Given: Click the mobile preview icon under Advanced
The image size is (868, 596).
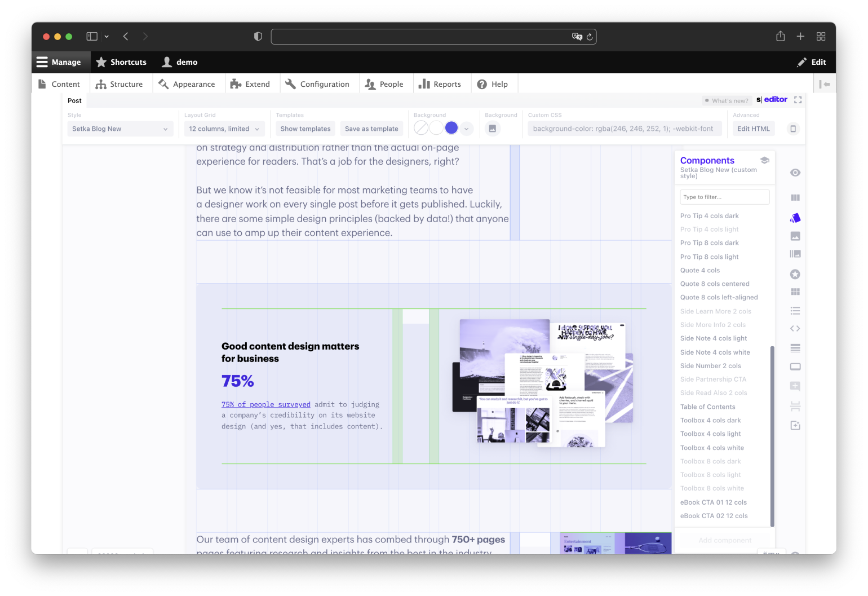Looking at the screenshot, I should pos(793,128).
